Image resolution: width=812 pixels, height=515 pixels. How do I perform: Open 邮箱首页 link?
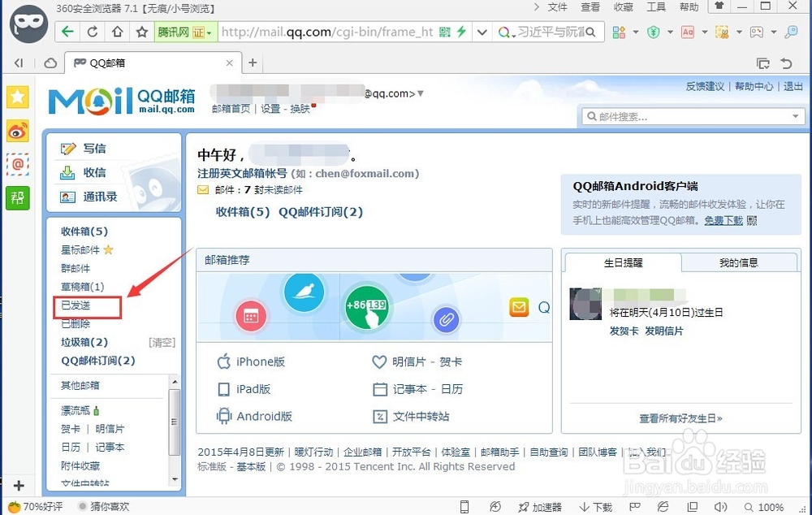pyautogui.click(x=231, y=109)
